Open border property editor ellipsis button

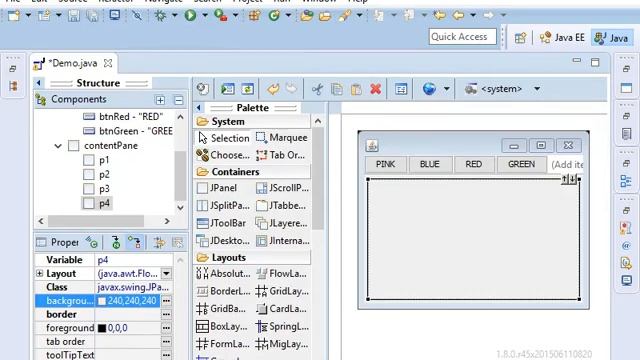pyautogui.click(x=166, y=314)
